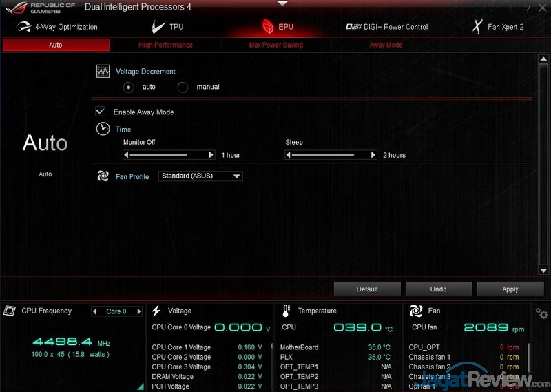
Task: Switch to High Performance mode tab
Action: tap(165, 45)
